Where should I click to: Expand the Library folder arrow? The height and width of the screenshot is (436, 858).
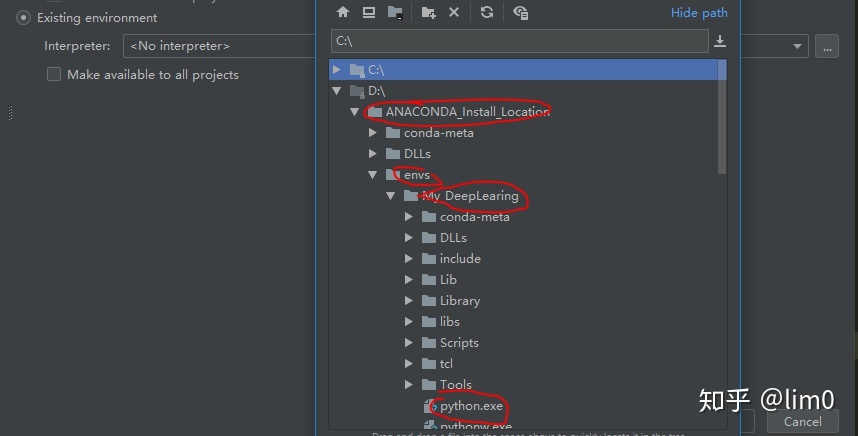(x=409, y=300)
